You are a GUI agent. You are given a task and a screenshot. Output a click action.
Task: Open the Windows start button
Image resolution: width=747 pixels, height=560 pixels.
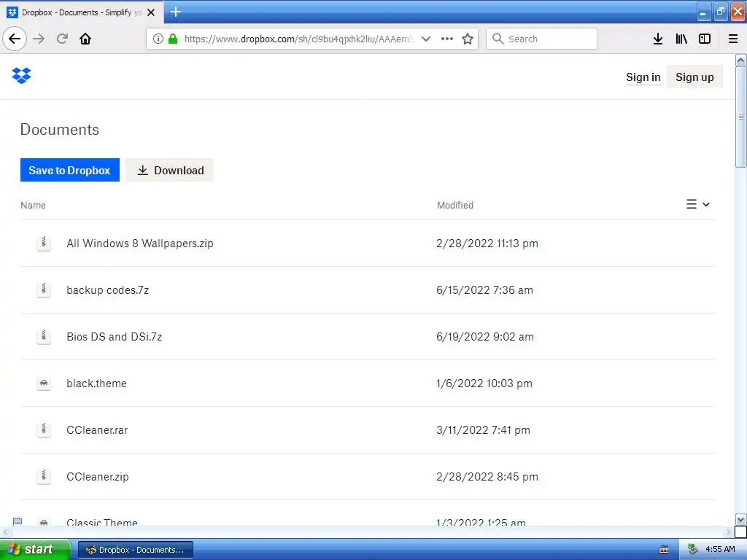35,549
